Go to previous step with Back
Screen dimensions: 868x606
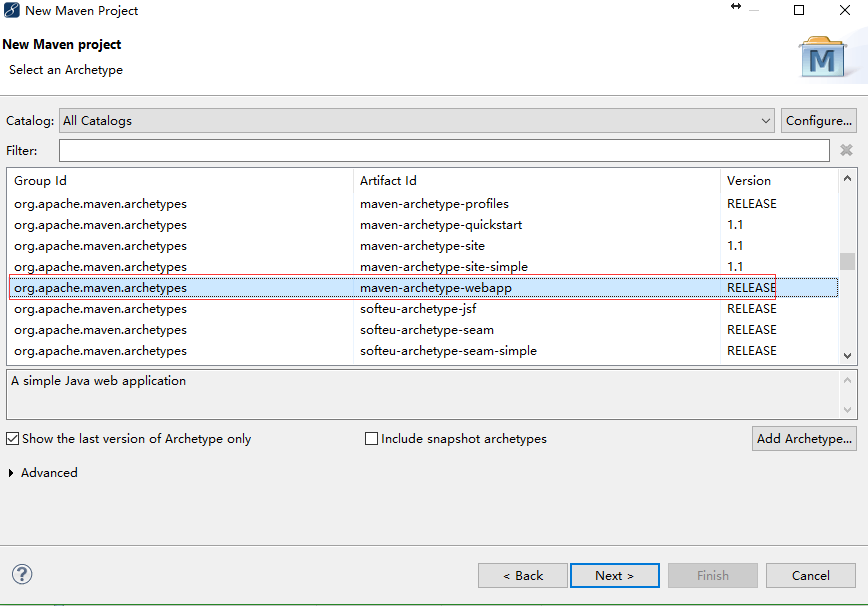coord(523,576)
